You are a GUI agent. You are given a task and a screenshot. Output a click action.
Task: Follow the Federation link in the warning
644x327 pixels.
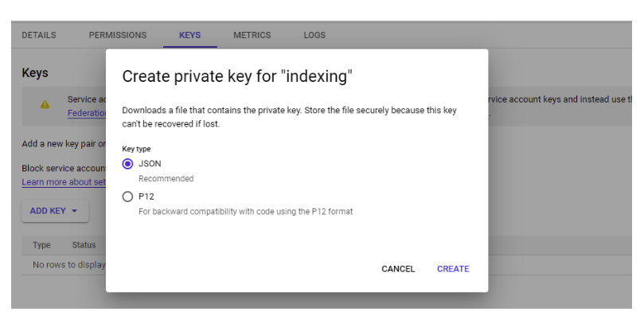pos(87,113)
